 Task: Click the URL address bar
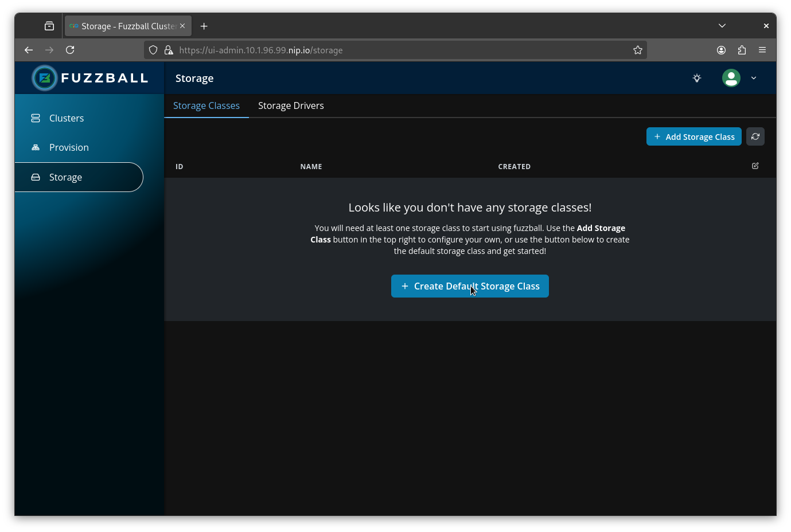point(396,50)
